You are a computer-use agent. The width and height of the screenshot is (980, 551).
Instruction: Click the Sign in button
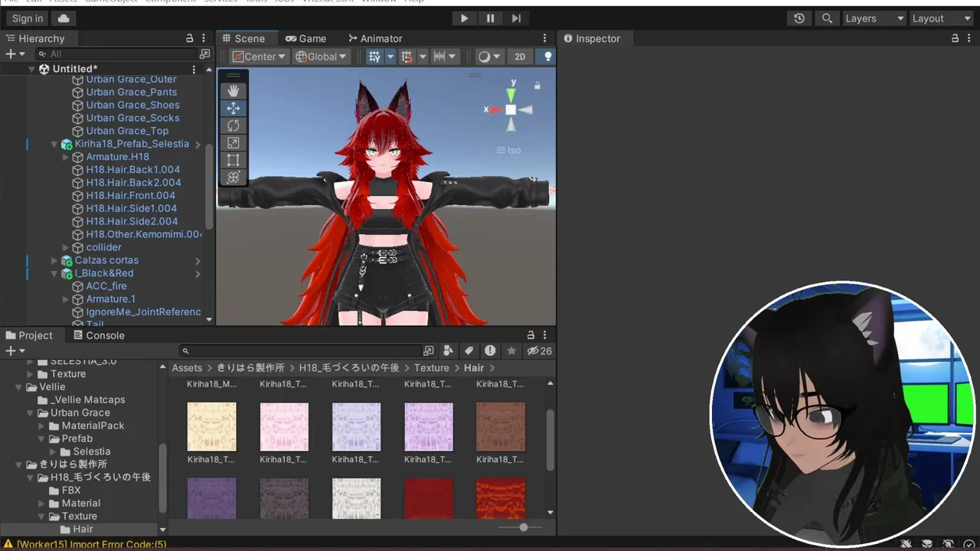pos(28,18)
